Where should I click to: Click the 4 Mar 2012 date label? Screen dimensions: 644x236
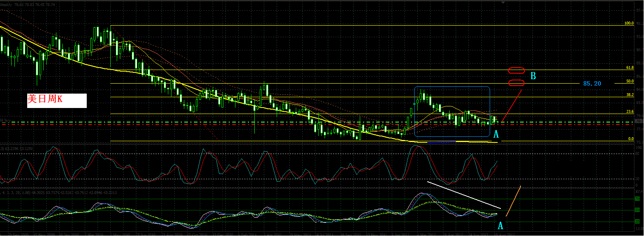click(426, 234)
